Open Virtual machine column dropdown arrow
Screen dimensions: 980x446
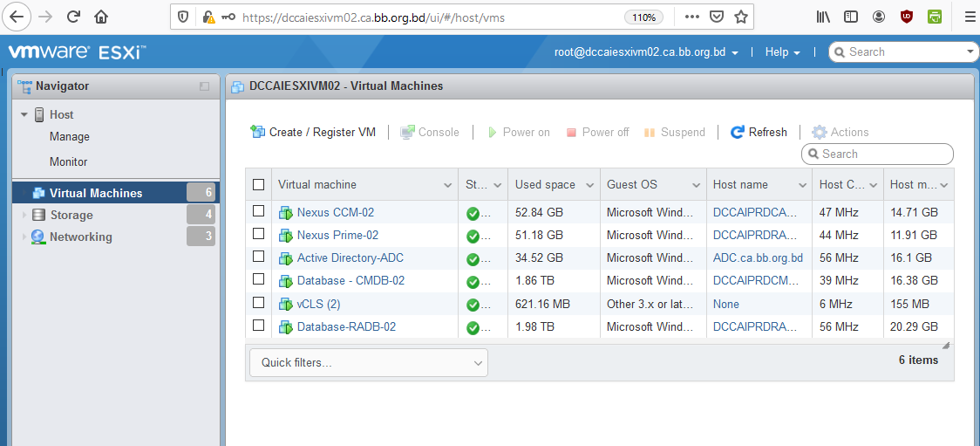click(447, 185)
